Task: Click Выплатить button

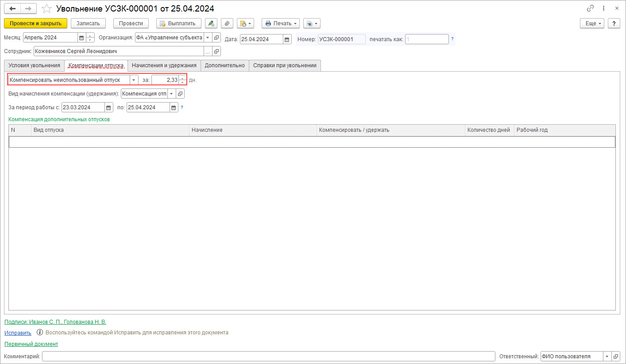Action: click(179, 23)
